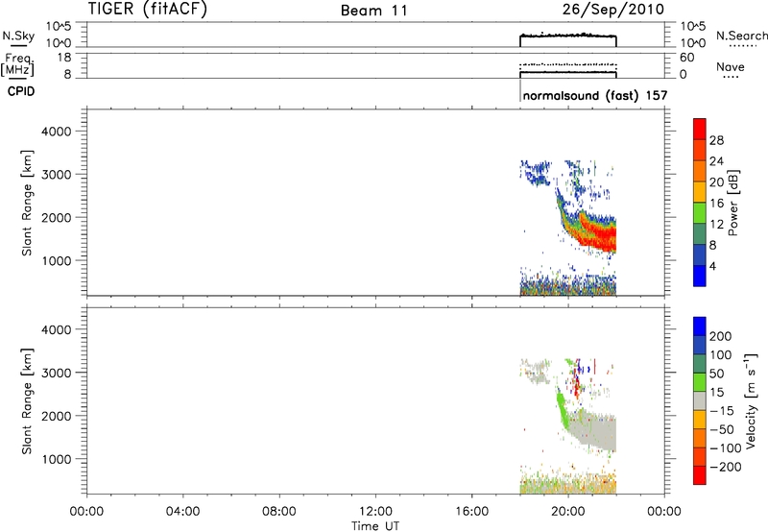Screen dimensions: 768x532
Task: Click the 'normalsound (fast) 157' CPID text
Action: click(x=595, y=95)
